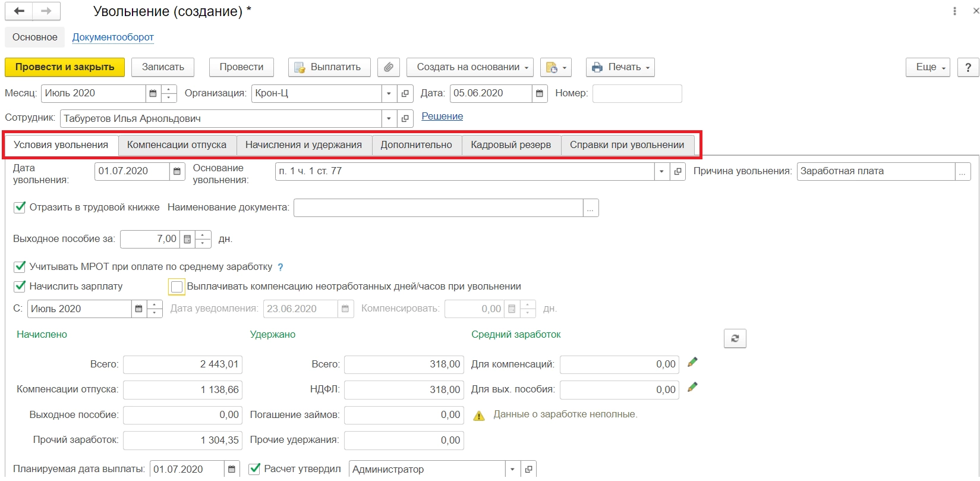Viewport: 980px width, 481px height.
Task: Open the Начислено section link
Action: click(42, 335)
